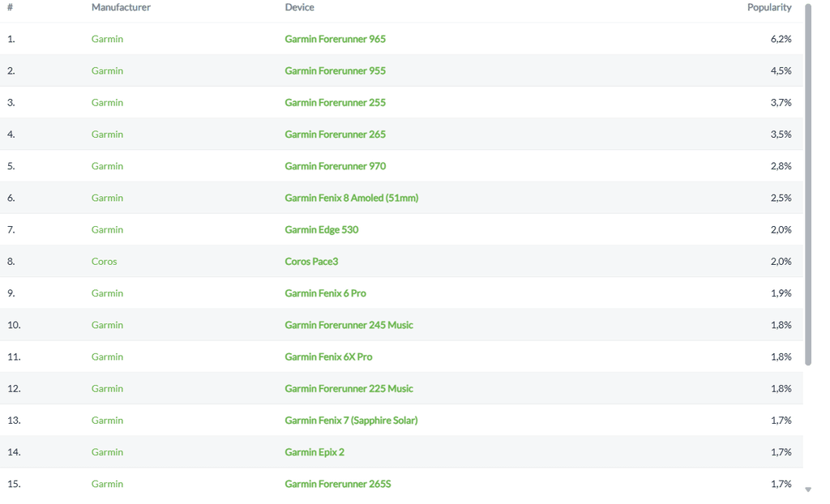This screenshot has height=504, width=830.
Task: Click Garmin manufacturer link in row 6
Action: coord(107,198)
